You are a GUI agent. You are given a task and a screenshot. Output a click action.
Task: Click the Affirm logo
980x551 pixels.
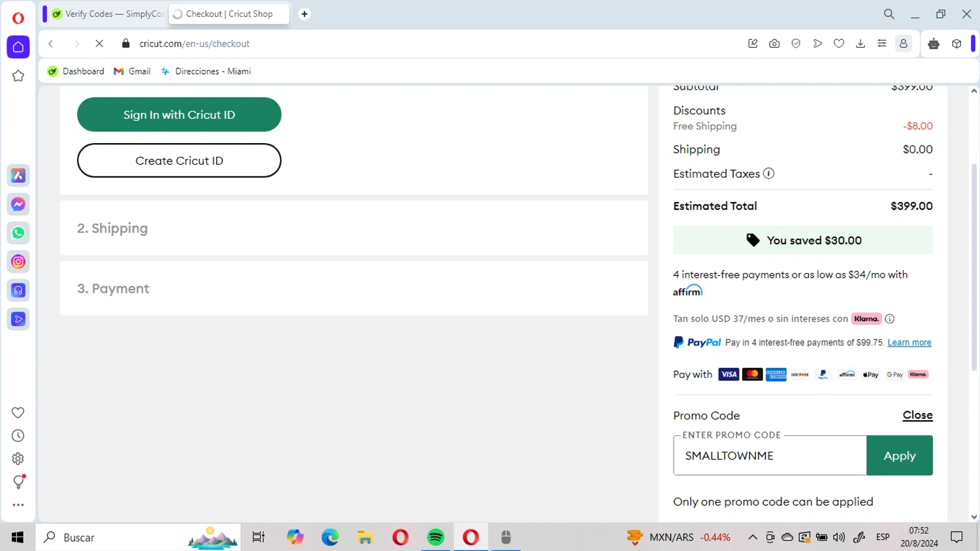pos(688,291)
